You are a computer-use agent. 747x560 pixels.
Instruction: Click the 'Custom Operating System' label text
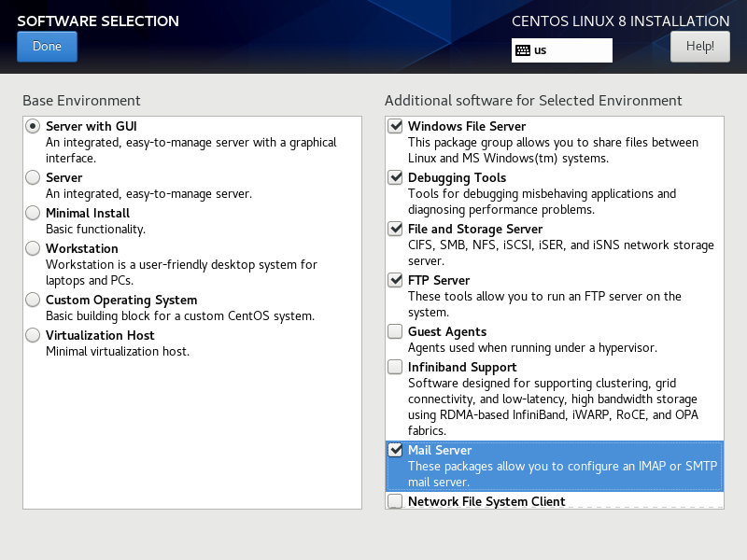[x=121, y=301]
